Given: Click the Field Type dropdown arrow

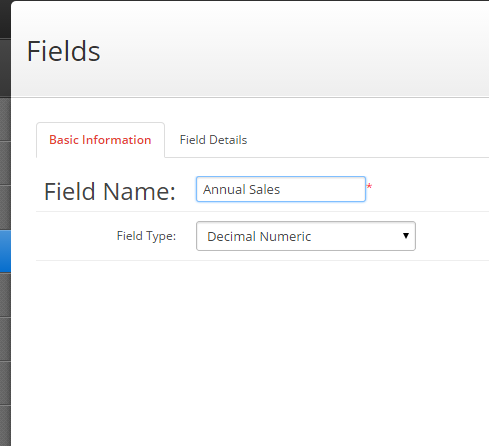Looking at the screenshot, I should click(406, 236).
